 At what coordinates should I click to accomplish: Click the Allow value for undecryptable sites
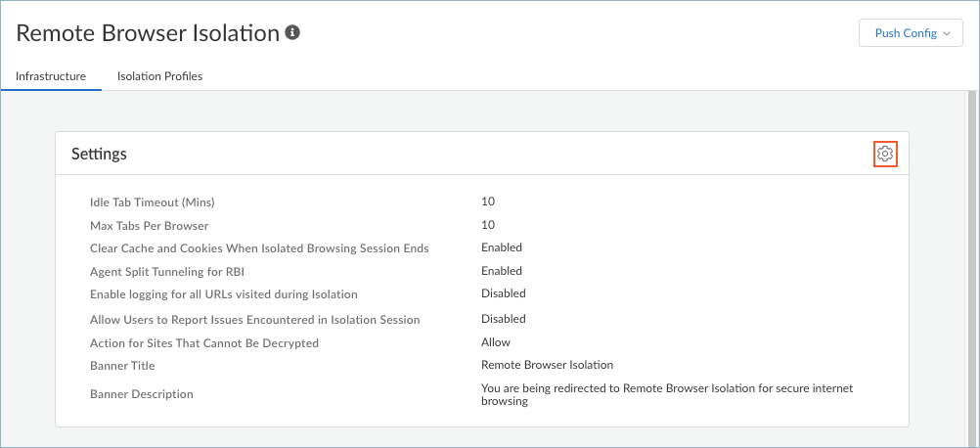(496, 342)
